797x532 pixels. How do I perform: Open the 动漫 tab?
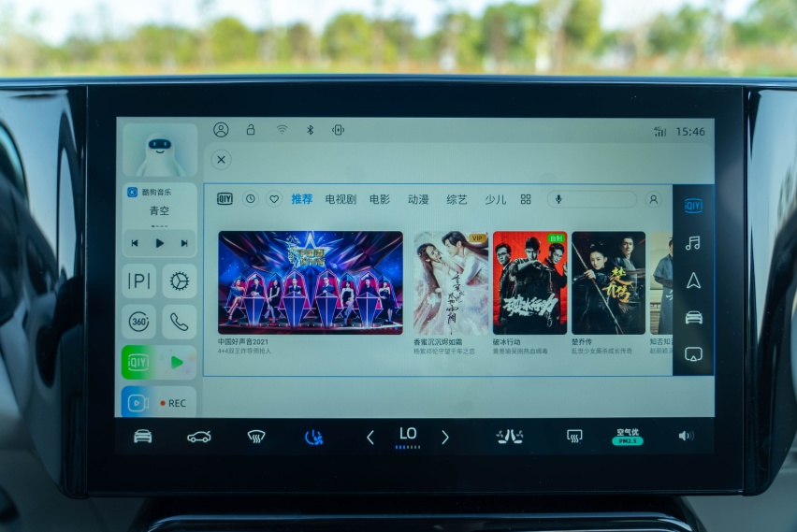(x=418, y=199)
